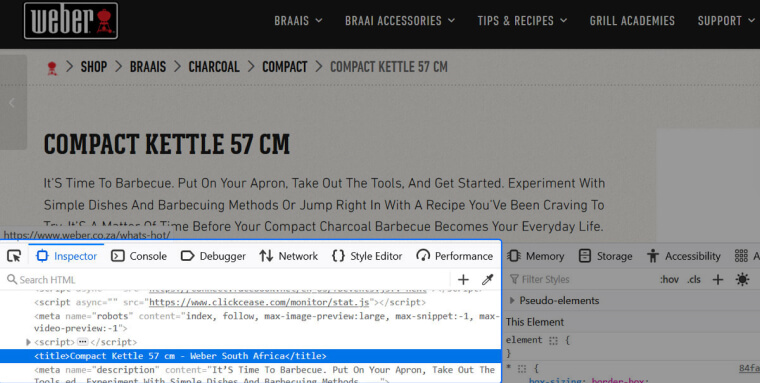Click the Compact Kettle 57 CM breadcrumb text
The width and height of the screenshot is (760, 383).
[x=389, y=67]
